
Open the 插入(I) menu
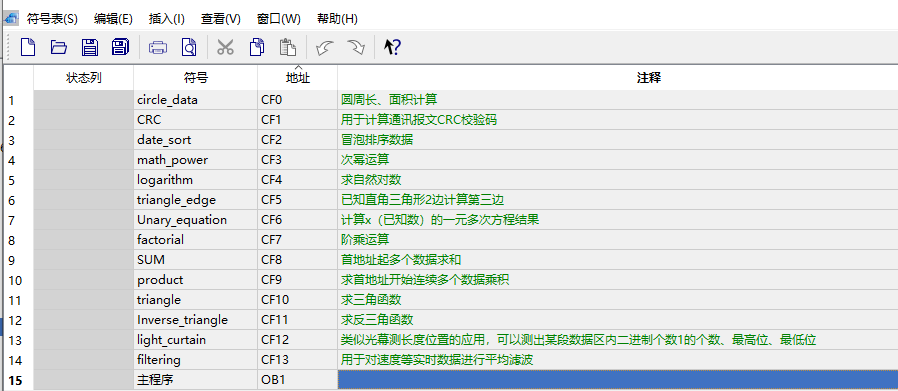167,19
